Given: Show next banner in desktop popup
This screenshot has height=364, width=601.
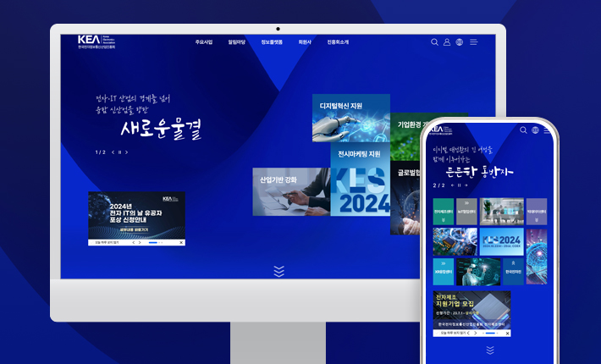Looking at the screenshot, I should (140, 243).
